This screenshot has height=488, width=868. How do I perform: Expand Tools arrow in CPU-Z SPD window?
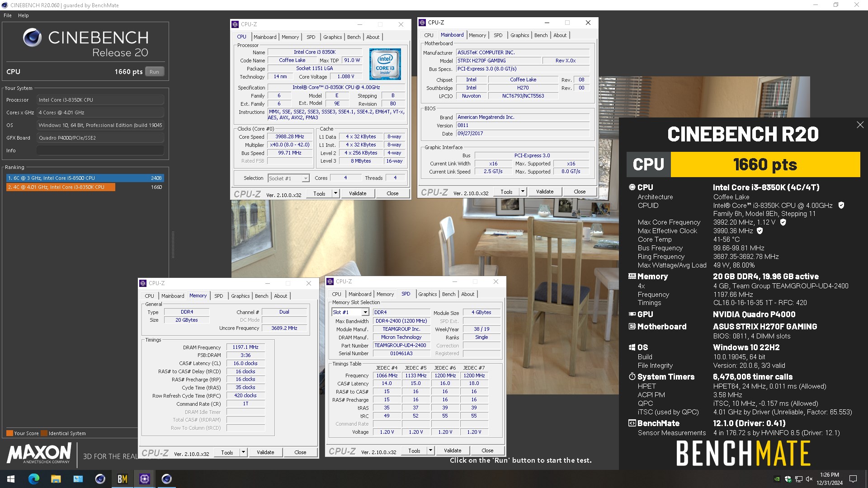pyautogui.click(x=430, y=450)
